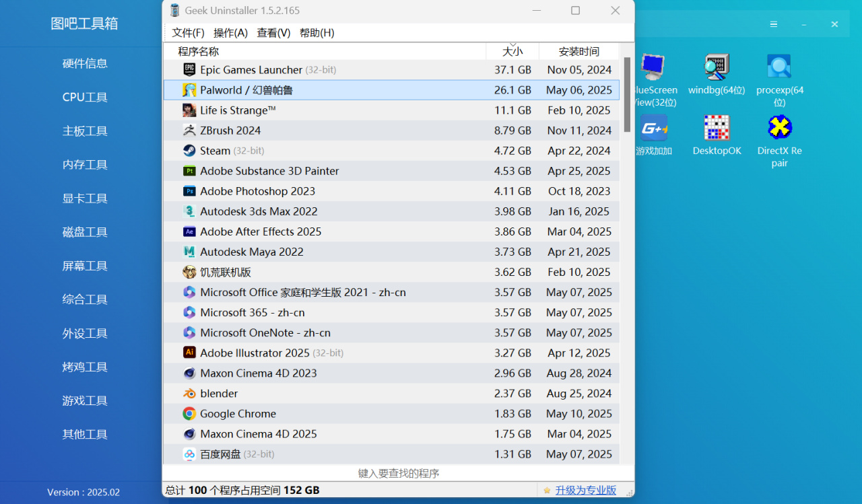Select the Palworld / 幻兽帕鲁 row name
The image size is (862, 504).
[x=246, y=90]
